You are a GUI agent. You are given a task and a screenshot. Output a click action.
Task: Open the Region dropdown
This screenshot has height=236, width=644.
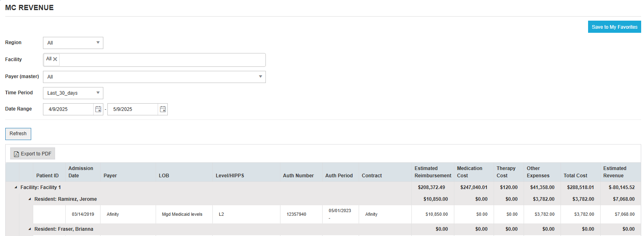pyautogui.click(x=73, y=43)
